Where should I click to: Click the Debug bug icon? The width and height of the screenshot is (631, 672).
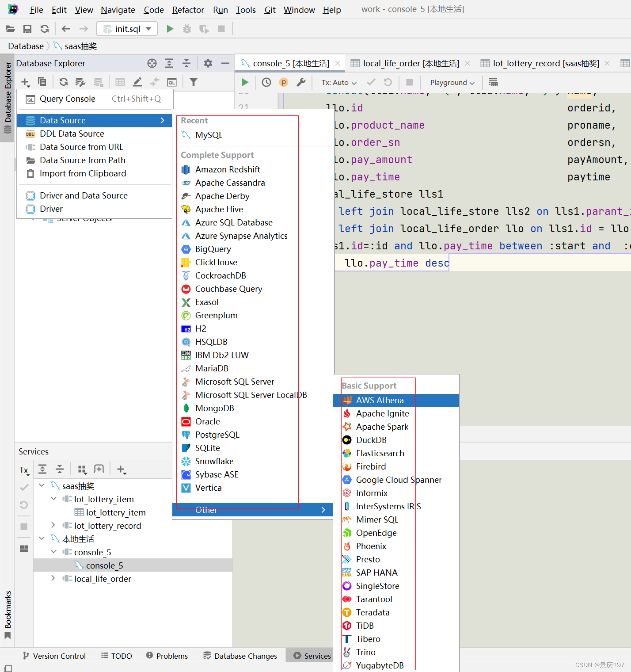coord(187,29)
